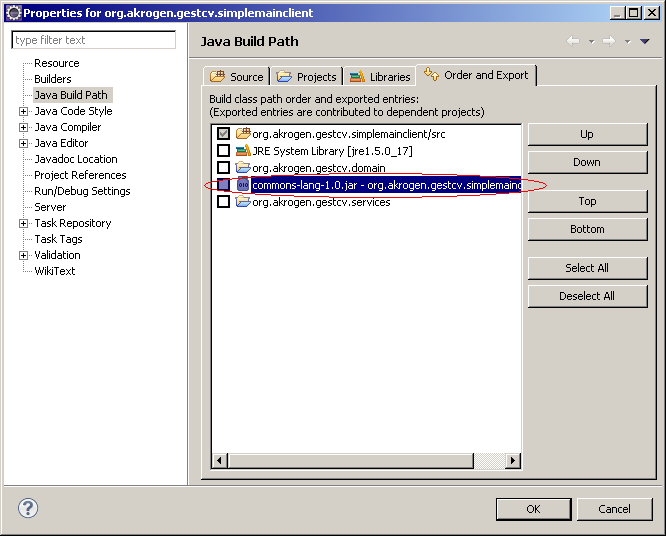Screen dimensions: 666x536
Task: Click the back navigation arrow icon
Action: (573, 41)
